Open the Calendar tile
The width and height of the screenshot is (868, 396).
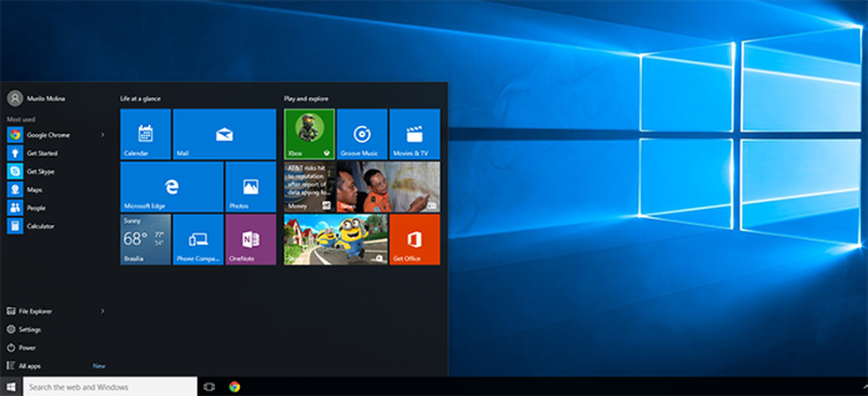[146, 134]
